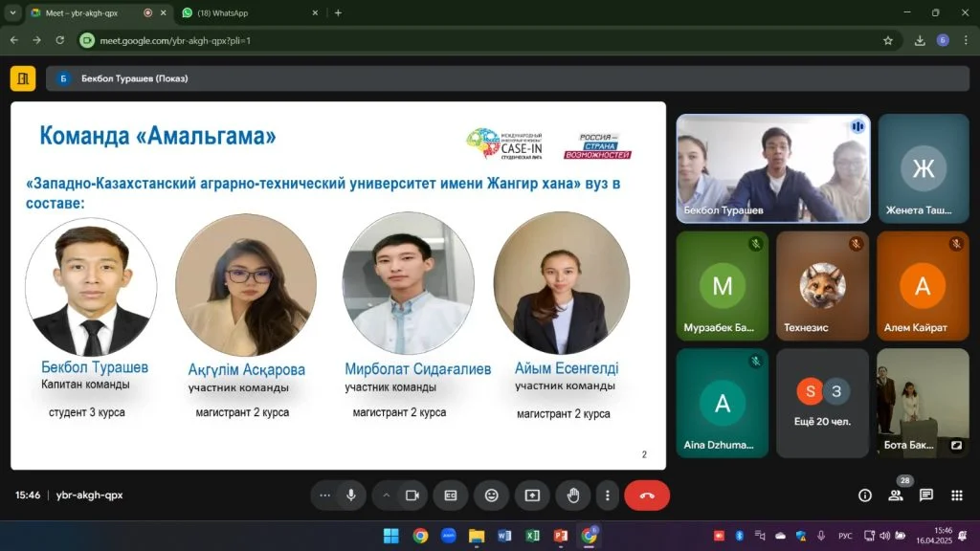Open Excel from the Windows taskbar
980x551 pixels.
coord(532,536)
